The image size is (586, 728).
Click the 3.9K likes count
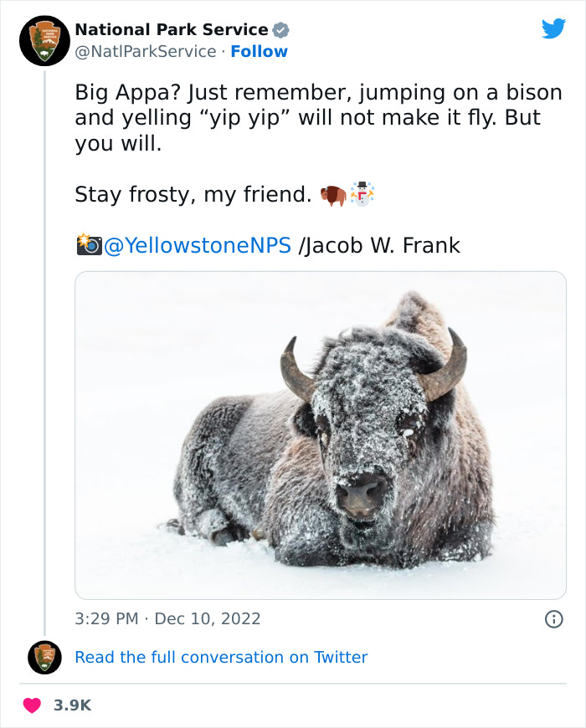click(x=72, y=705)
